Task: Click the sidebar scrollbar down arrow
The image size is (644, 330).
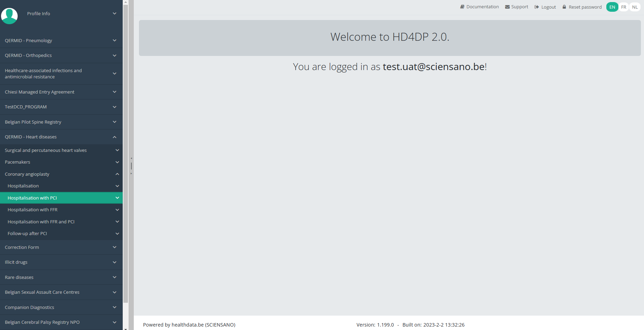Action: [x=125, y=328]
